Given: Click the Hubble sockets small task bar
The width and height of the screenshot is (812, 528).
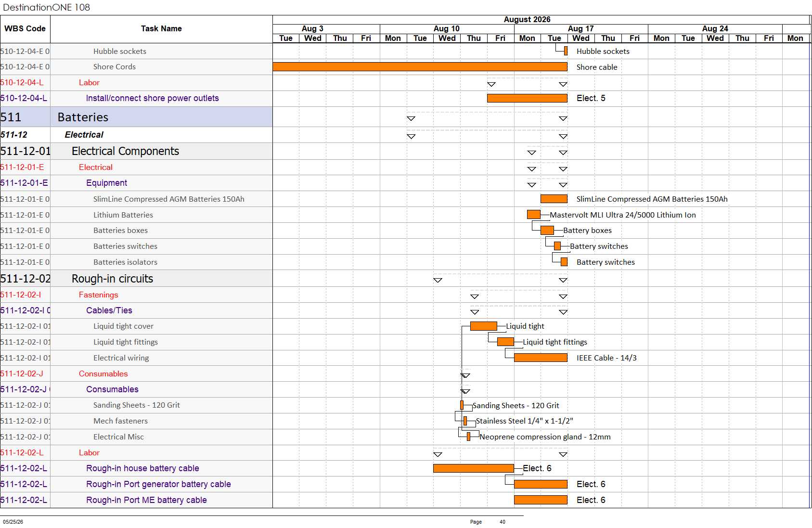Looking at the screenshot, I should tap(566, 51).
